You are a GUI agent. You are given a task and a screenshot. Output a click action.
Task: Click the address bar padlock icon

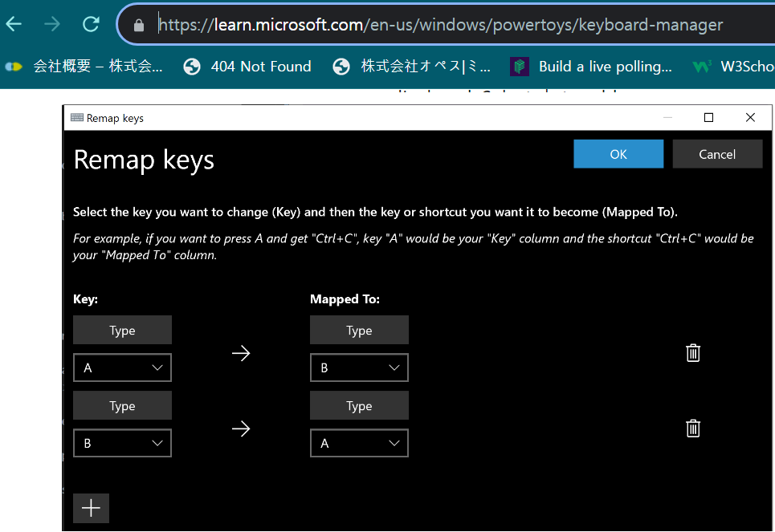coord(139,26)
